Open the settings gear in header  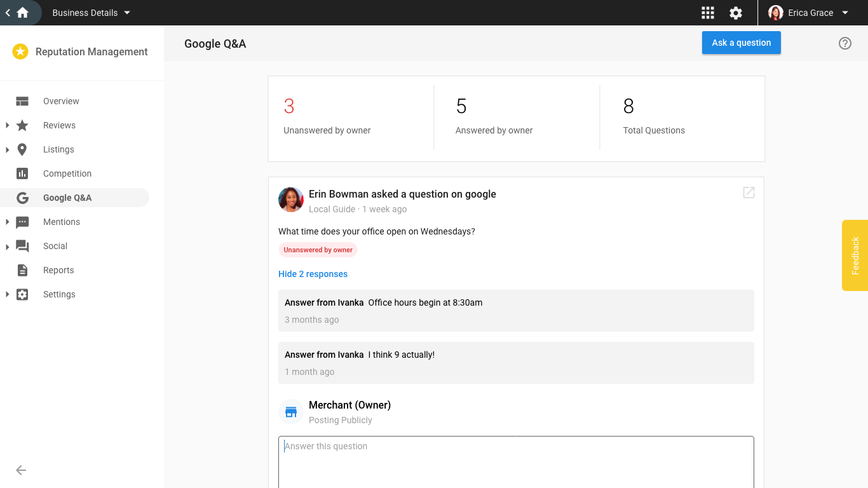tap(736, 13)
